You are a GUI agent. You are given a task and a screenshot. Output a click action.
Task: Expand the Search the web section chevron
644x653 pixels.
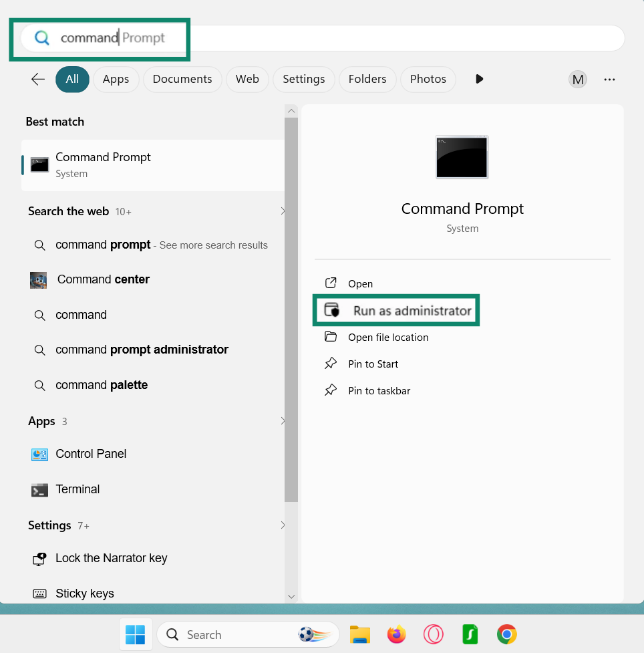tap(283, 211)
